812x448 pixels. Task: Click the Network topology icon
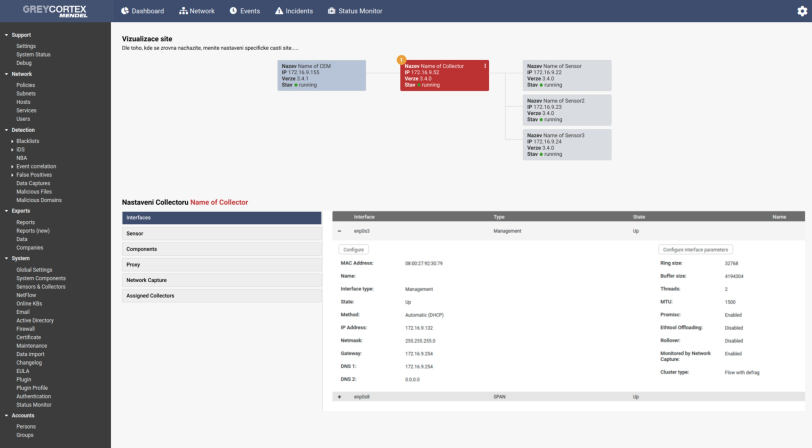click(183, 11)
